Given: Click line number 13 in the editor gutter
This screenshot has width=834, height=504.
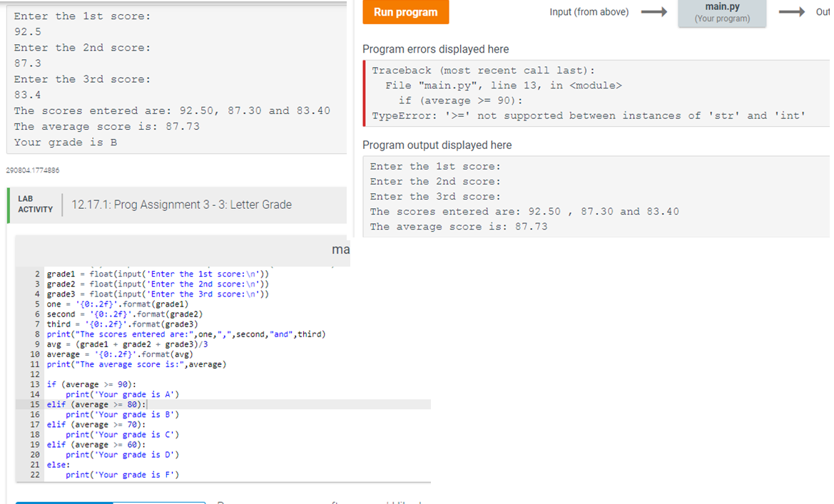Looking at the screenshot, I should 35,384.
